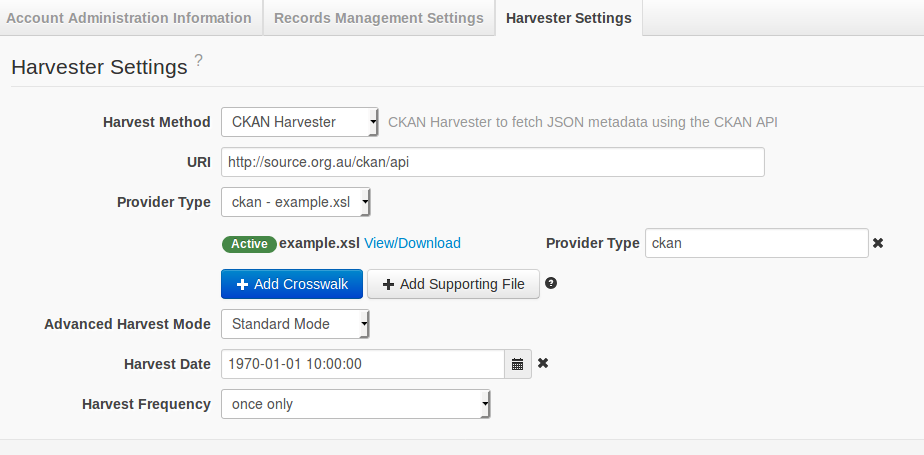Clear the Harvest Date value
The width and height of the screenshot is (924, 455).
click(543, 363)
